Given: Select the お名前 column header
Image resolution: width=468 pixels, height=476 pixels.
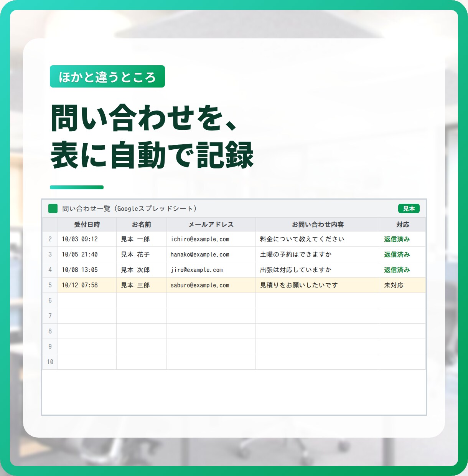Looking at the screenshot, I should coord(142,225).
